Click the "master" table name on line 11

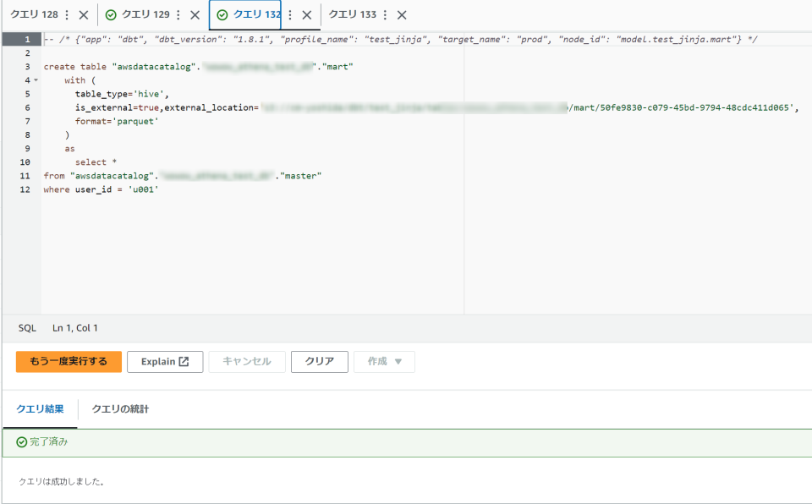point(300,176)
